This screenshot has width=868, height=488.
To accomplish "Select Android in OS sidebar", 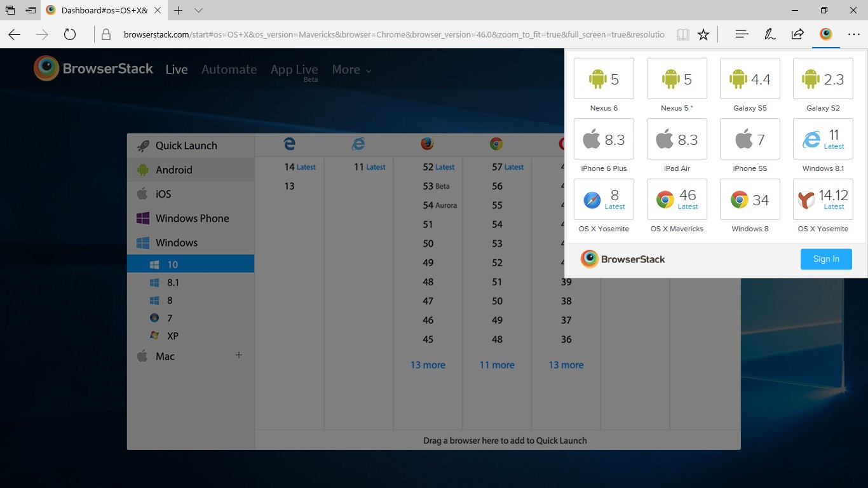I will pos(191,170).
